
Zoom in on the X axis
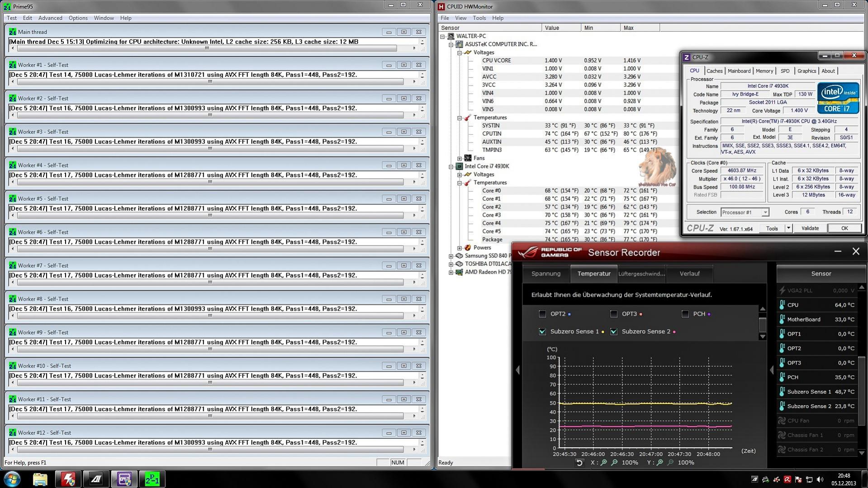(604, 462)
